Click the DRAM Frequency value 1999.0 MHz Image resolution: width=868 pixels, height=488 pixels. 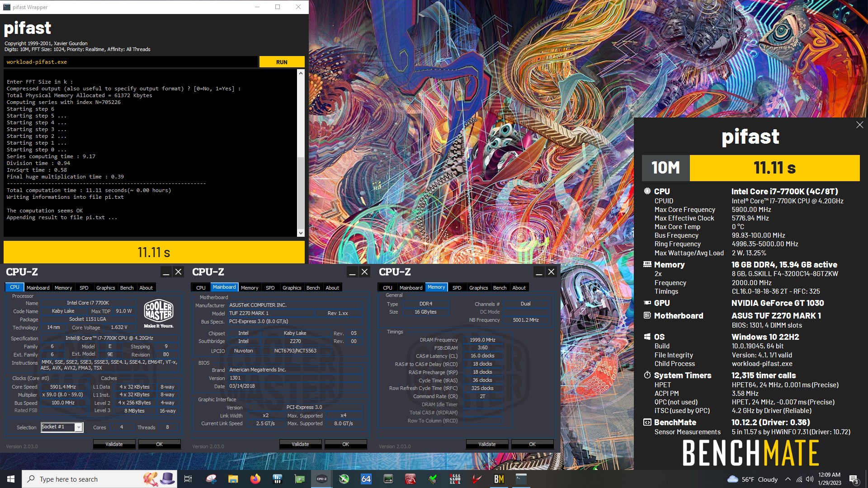click(x=482, y=340)
